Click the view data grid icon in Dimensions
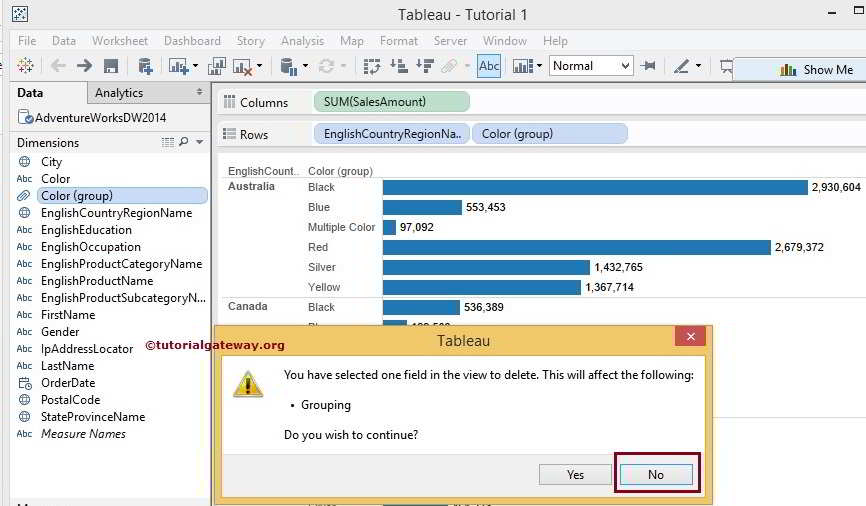The image size is (866, 506). (168, 143)
